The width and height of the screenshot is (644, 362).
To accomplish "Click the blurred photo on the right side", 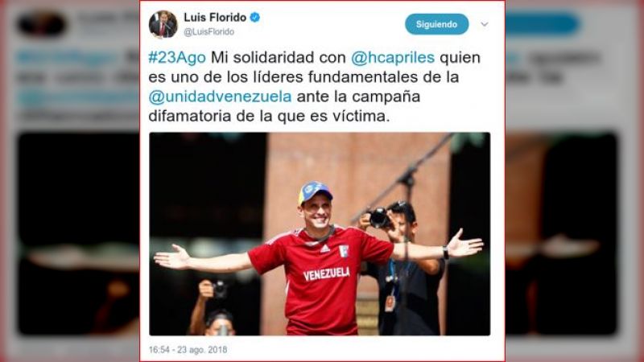I will click(561, 233).
